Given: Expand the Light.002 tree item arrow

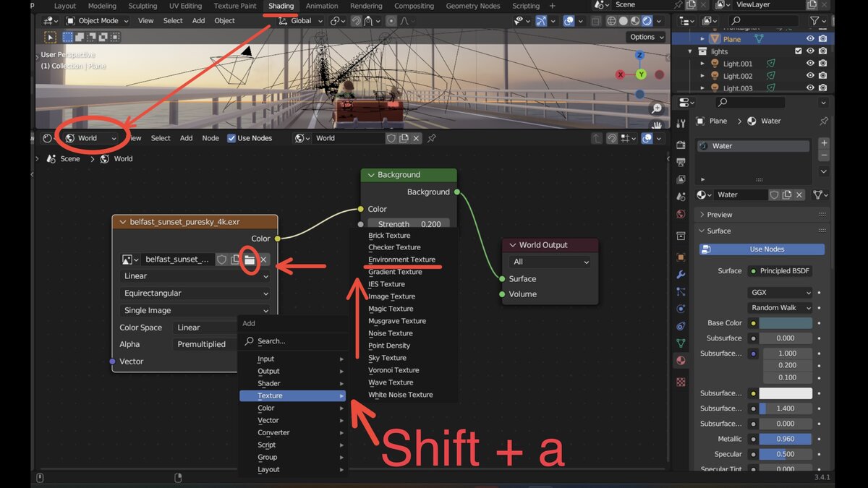Looking at the screenshot, I should click(x=702, y=75).
